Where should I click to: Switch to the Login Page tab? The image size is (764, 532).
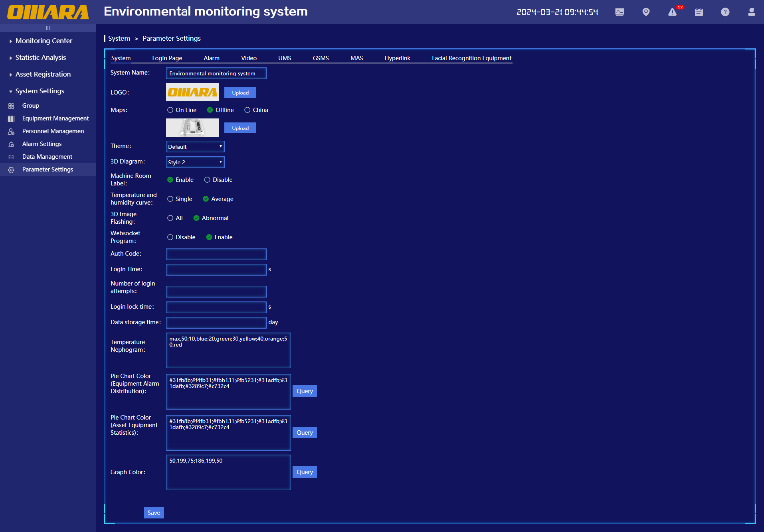tap(167, 58)
